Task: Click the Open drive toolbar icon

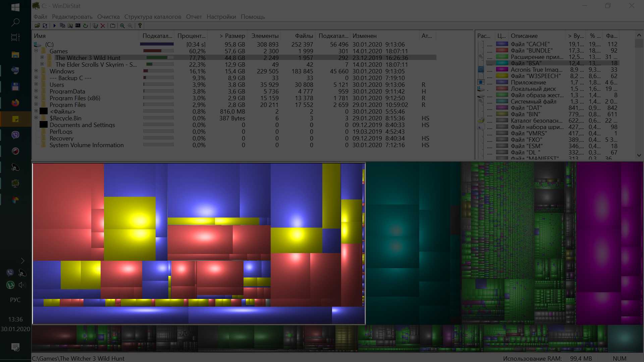Action: 37,25
